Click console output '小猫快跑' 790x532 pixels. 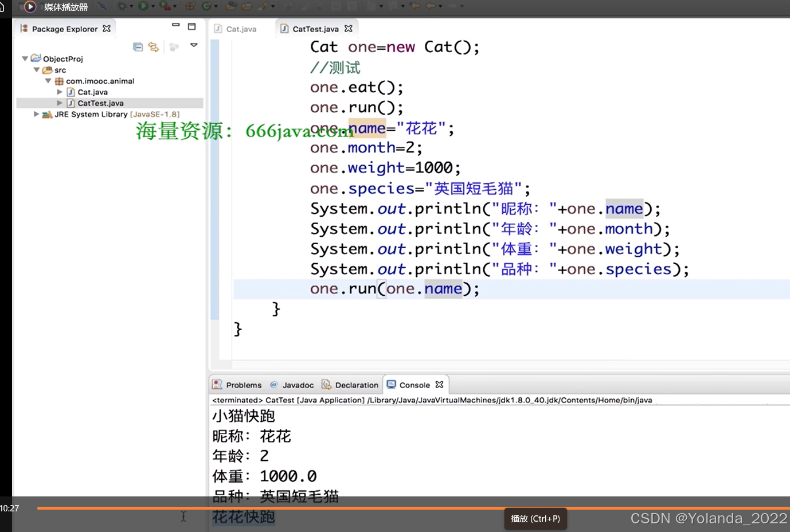[244, 416]
